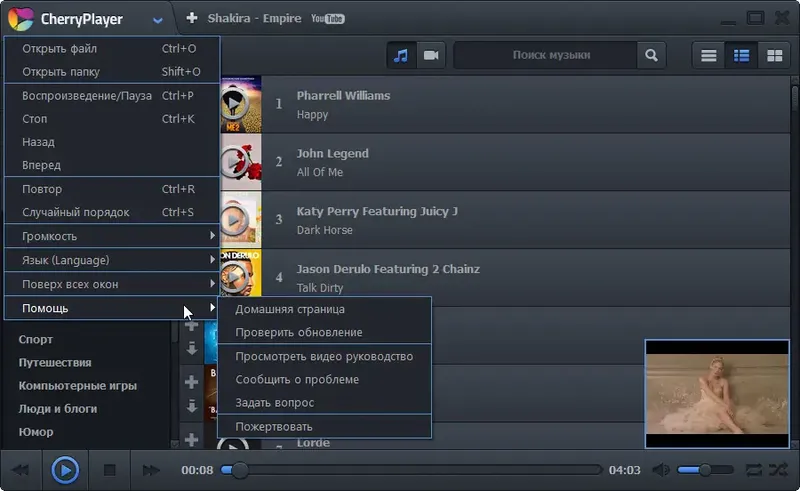Viewport: 800px width, 491px height.
Task: Expand the Громкость submenu
Action: click(112, 236)
